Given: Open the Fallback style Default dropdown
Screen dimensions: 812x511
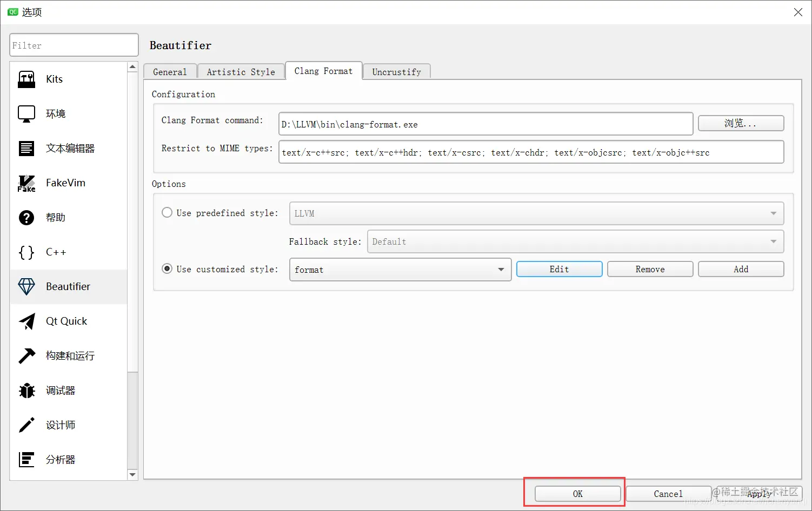Looking at the screenshot, I should (575, 241).
